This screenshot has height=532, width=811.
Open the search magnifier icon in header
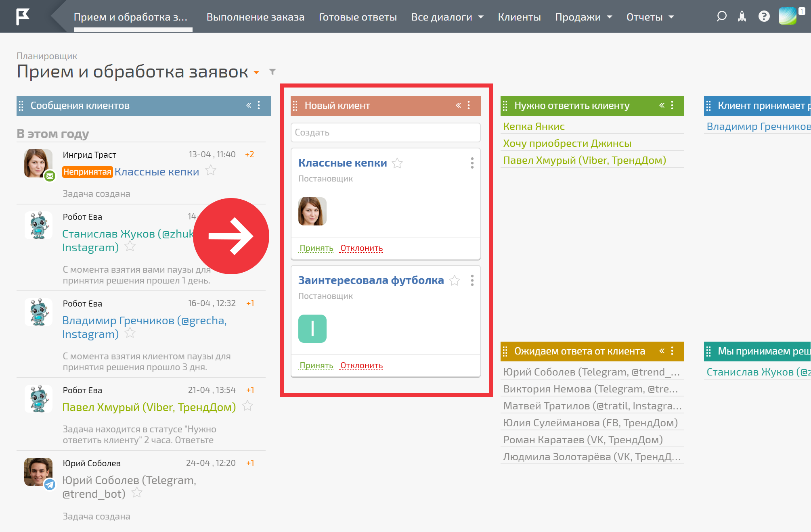coord(721,17)
